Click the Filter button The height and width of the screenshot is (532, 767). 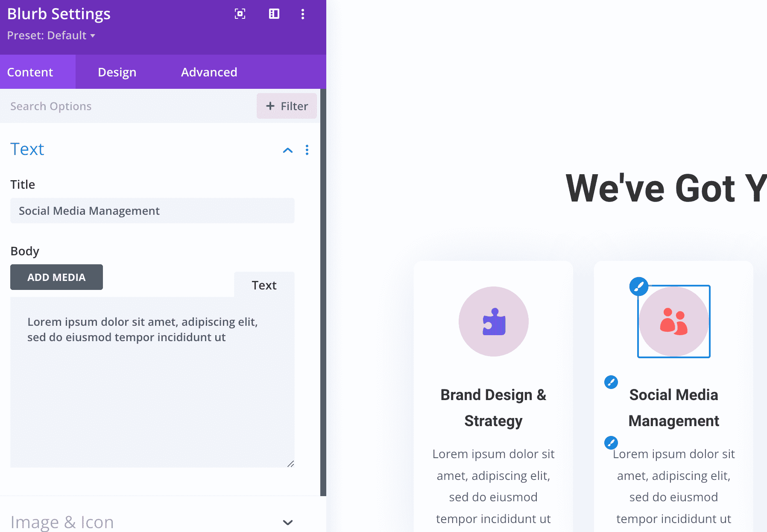coord(287,106)
